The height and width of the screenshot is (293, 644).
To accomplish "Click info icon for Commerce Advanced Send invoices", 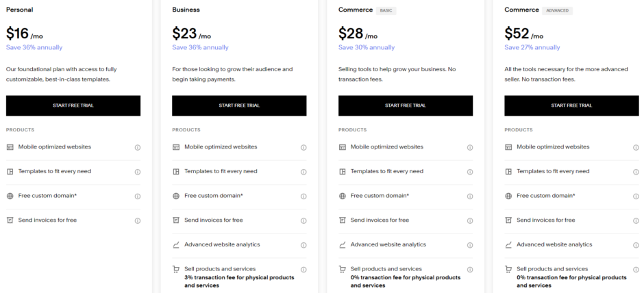I will 636,220.
